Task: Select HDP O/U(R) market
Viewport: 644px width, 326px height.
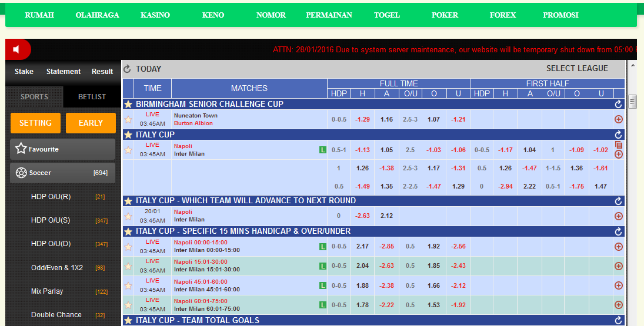Action: click(x=51, y=197)
